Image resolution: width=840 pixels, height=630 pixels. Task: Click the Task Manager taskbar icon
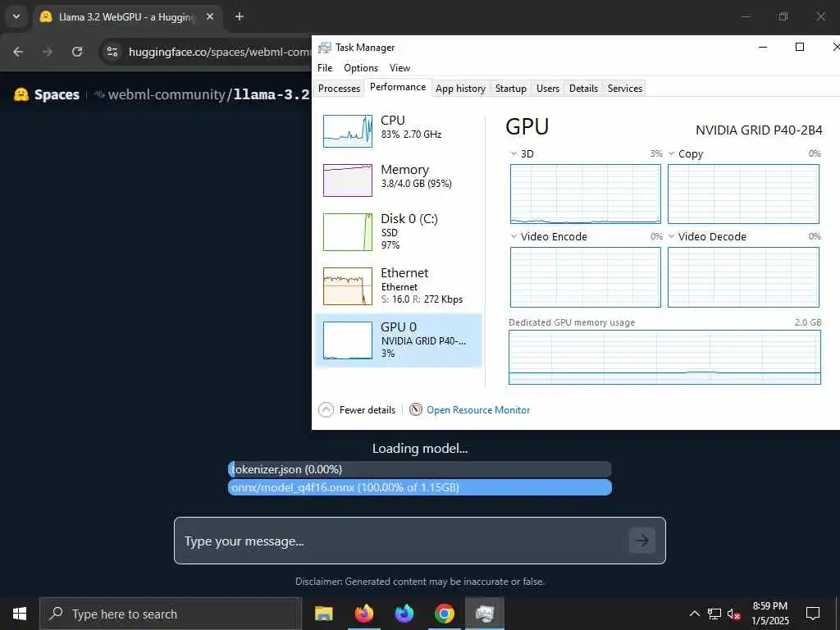(484, 614)
